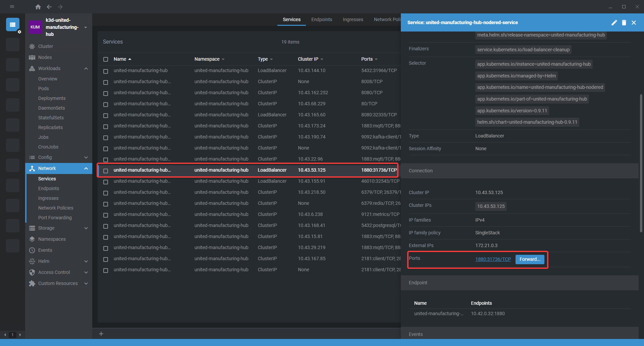Expand the Config section chevron
This screenshot has height=346, width=644.
tap(86, 157)
